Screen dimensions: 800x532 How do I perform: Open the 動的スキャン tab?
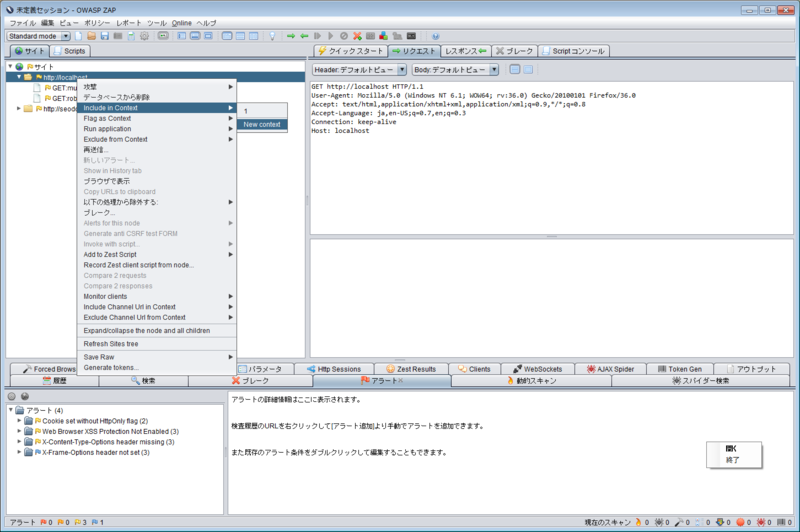click(532, 381)
